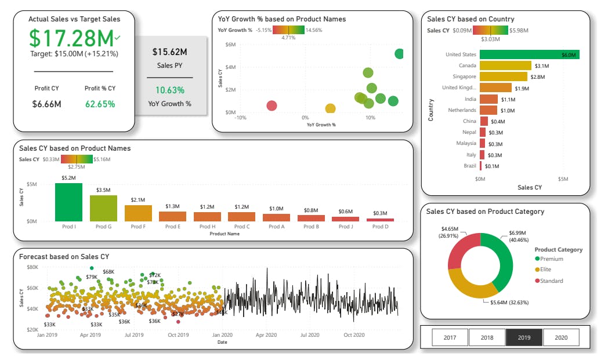Click the red bubble in YoY growth chart
Viewport: 608px width, 364px height.
pos(273,105)
